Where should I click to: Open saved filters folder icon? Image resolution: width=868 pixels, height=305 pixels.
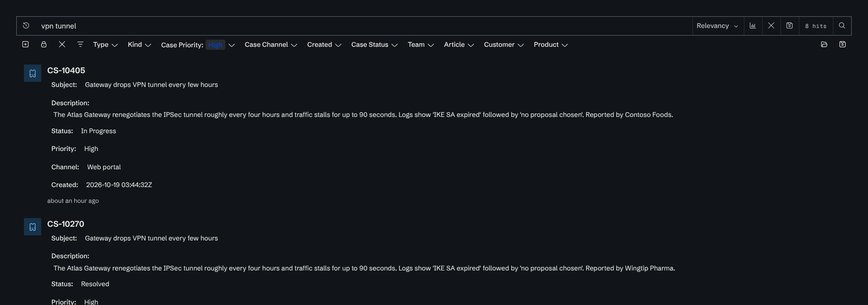click(x=824, y=44)
